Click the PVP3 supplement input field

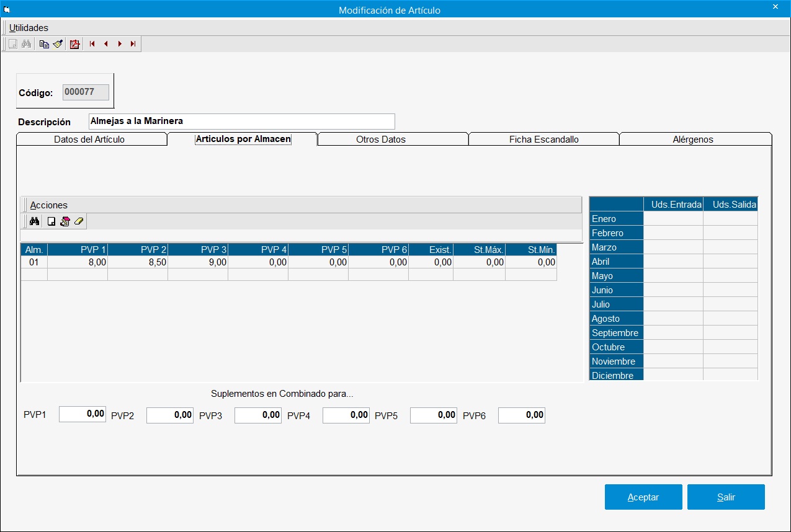click(259, 415)
